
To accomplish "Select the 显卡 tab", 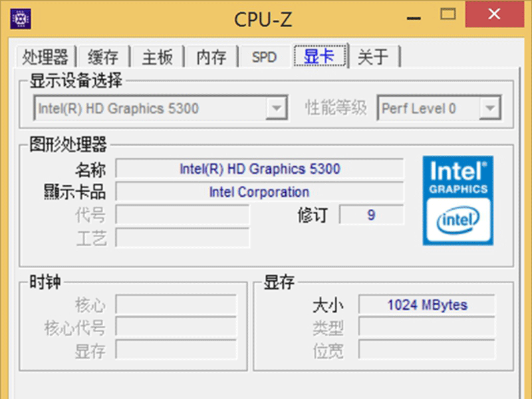I will (x=320, y=56).
